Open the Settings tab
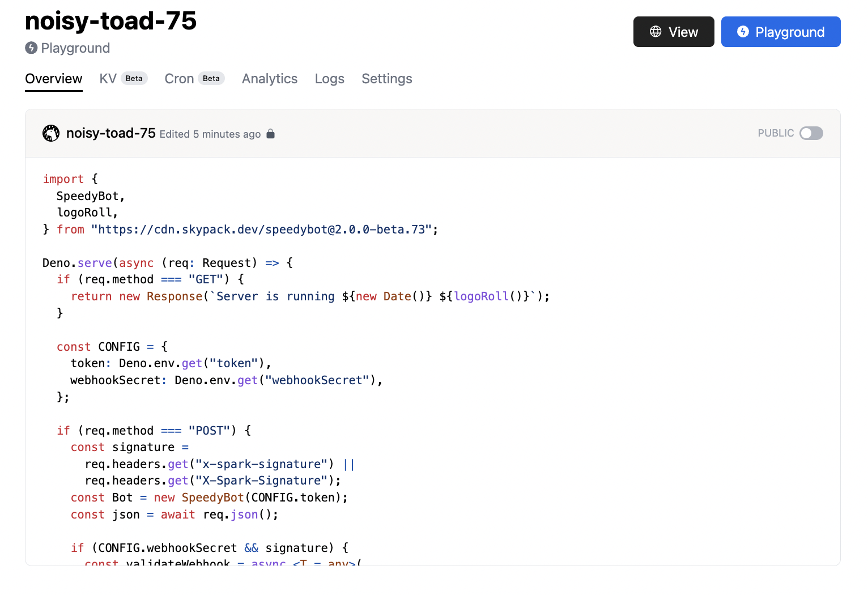 387,79
